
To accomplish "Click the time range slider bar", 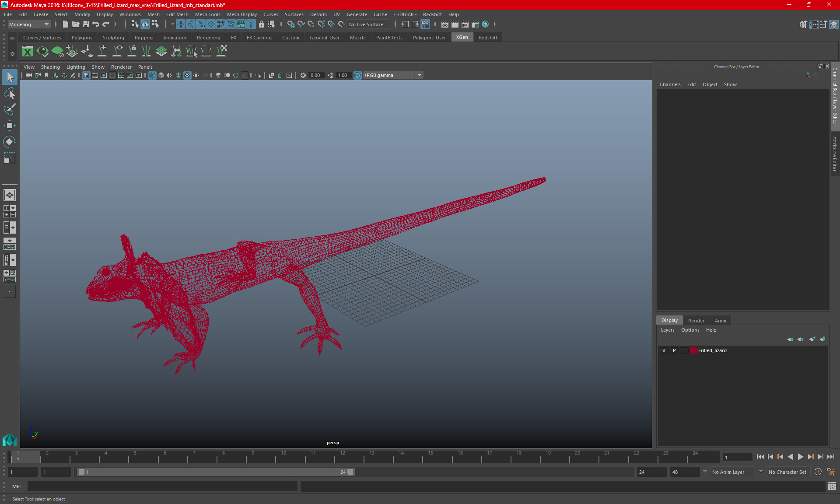I will coord(216,472).
